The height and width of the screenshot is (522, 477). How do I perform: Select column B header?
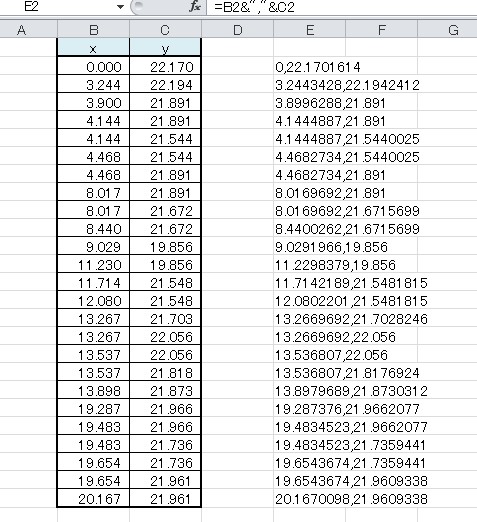tap(93, 30)
